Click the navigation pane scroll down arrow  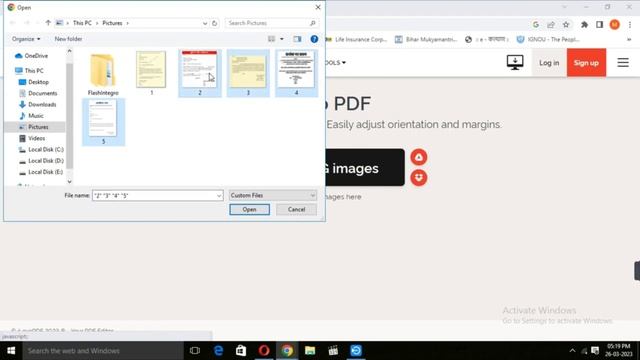tap(69, 182)
